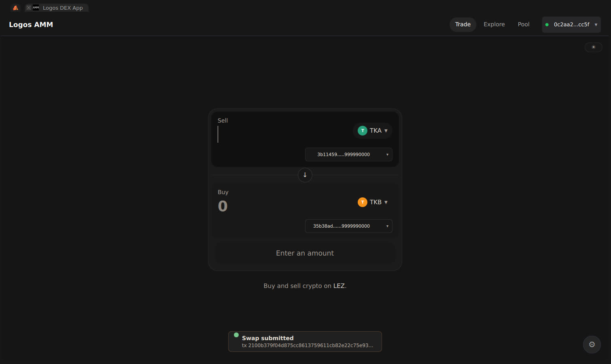
Task: Switch to the Trade tab
Action: pos(463,24)
